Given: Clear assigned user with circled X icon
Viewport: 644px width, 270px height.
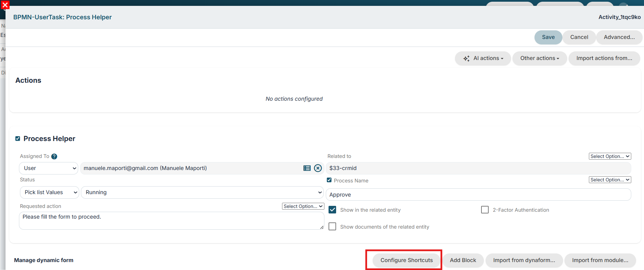Looking at the screenshot, I should pos(318,168).
